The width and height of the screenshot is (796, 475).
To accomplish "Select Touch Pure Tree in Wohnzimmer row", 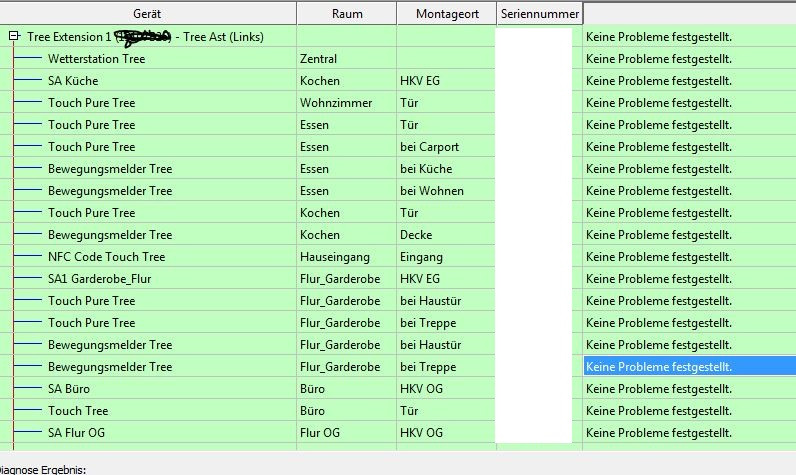I will [x=91, y=103].
